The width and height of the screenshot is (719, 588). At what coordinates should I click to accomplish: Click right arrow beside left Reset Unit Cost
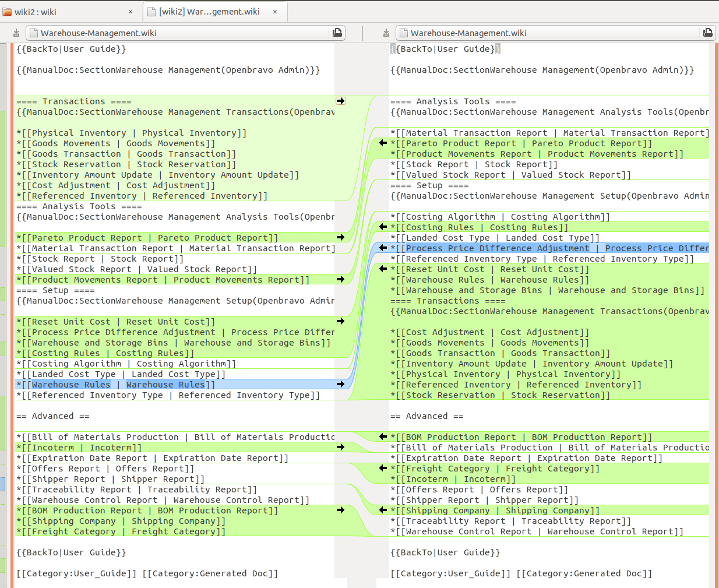pos(340,322)
